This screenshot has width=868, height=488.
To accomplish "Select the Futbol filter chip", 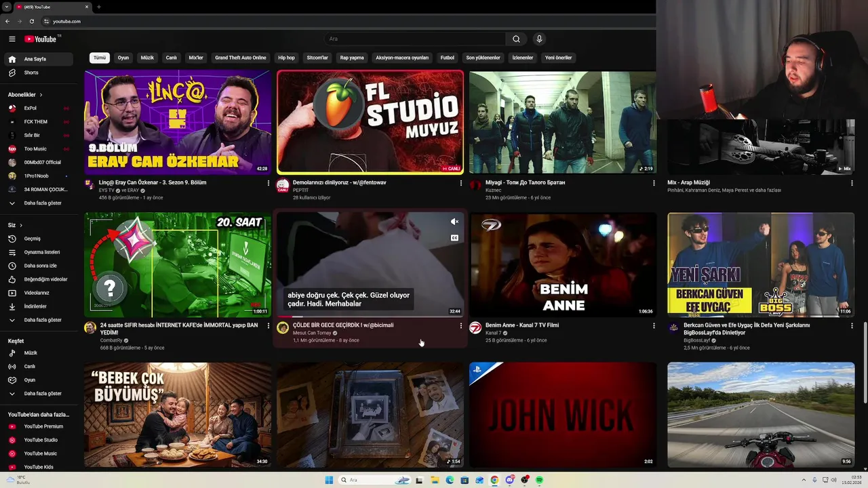I will 448,58.
